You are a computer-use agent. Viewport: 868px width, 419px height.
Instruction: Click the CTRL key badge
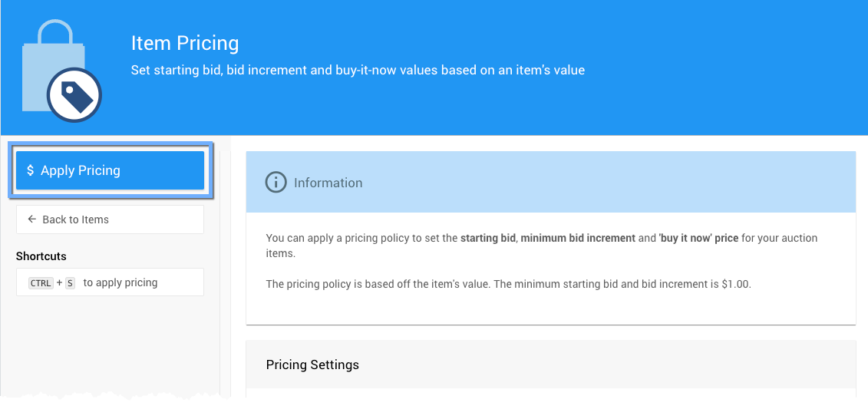tap(41, 283)
